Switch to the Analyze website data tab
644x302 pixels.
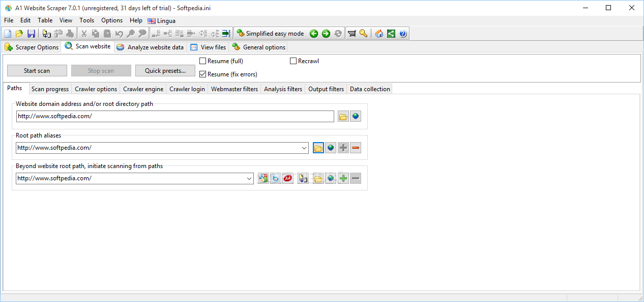click(150, 47)
